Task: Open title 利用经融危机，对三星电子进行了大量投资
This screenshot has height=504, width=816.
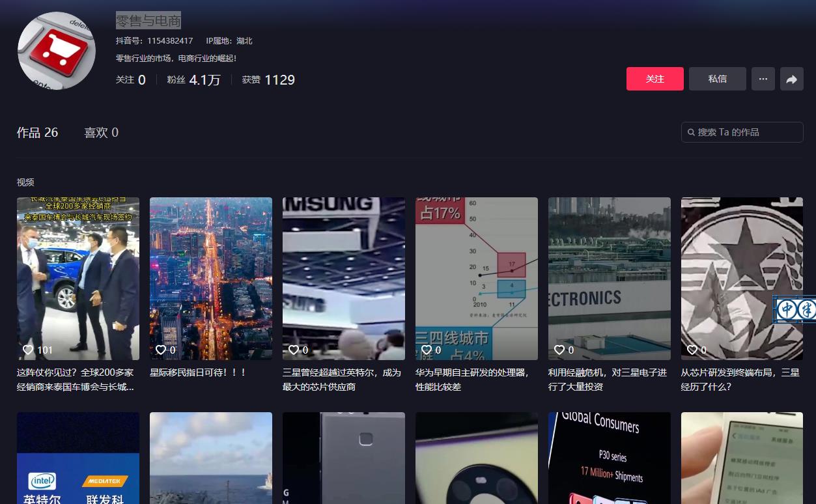Action: tap(608, 380)
